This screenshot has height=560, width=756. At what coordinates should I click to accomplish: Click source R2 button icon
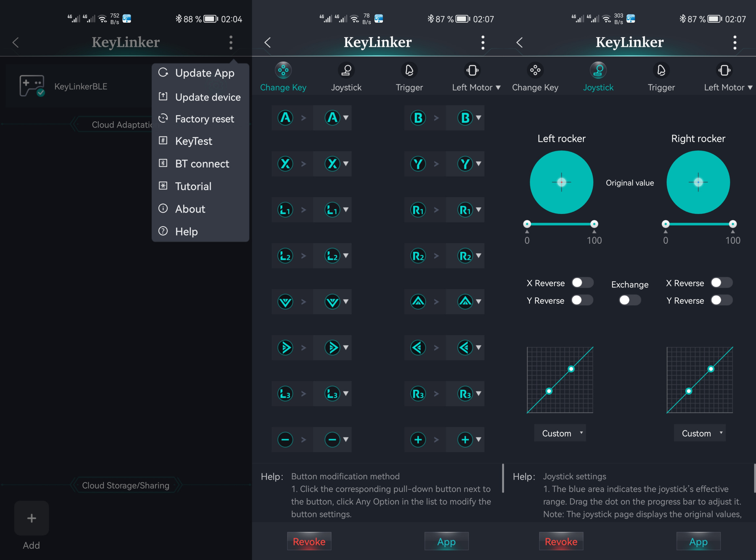coord(418,256)
